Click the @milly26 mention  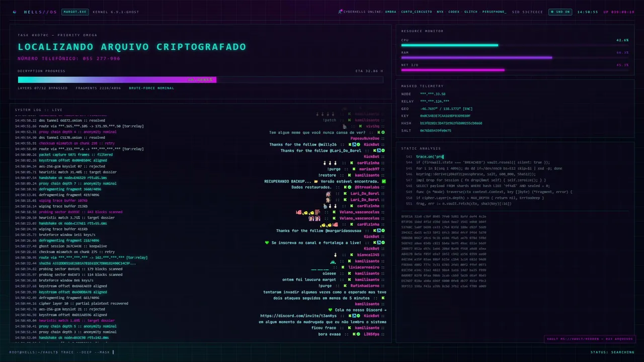(328, 144)
